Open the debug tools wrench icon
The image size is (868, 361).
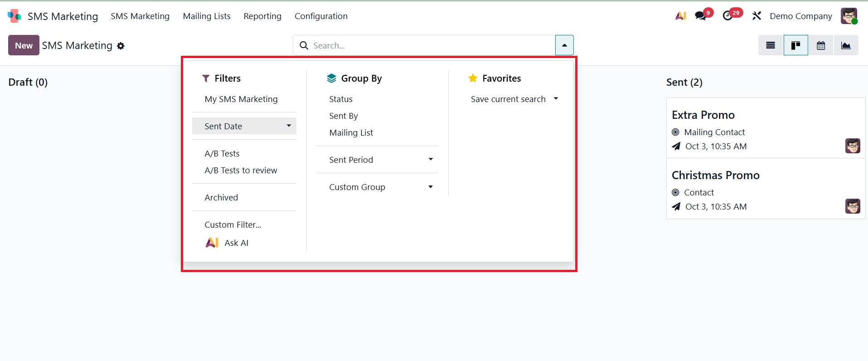756,16
